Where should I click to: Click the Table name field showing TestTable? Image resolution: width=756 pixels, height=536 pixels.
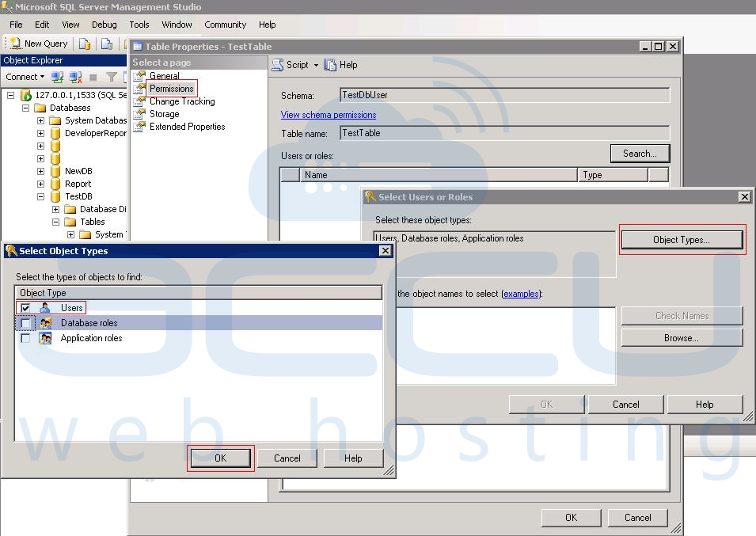(504, 133)
